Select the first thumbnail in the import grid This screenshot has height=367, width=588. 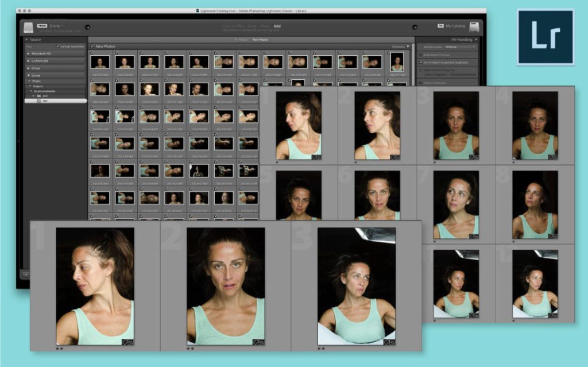(100, 62)
